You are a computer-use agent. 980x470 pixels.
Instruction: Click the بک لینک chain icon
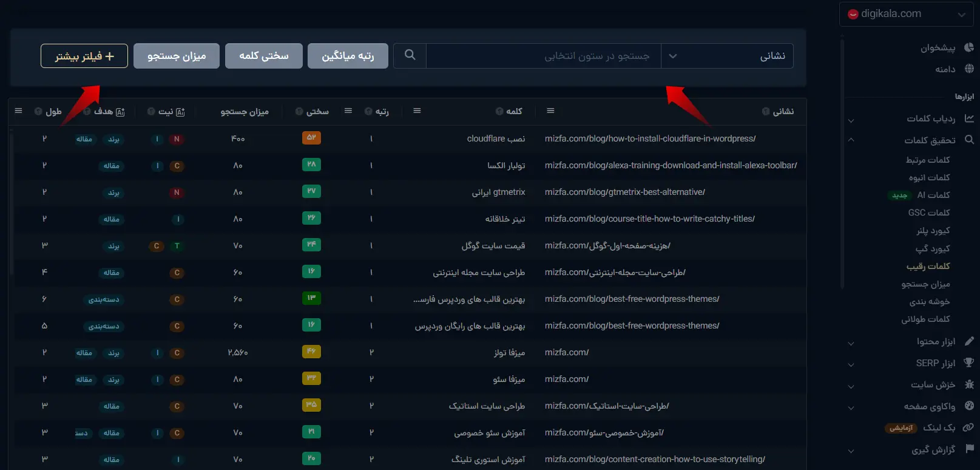click(x=968, y=427)
